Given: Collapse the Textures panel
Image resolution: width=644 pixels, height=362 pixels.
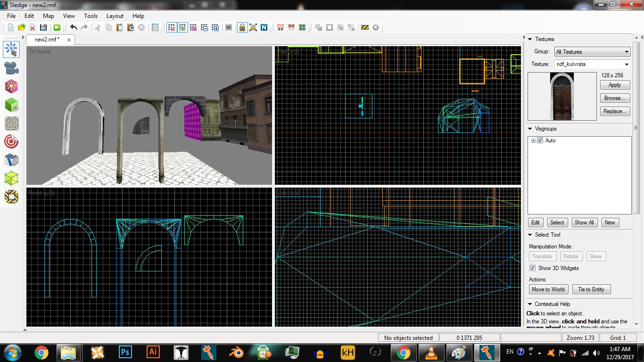Looking at the screenshot, I should pyautogui.click(x=530, y=39).
